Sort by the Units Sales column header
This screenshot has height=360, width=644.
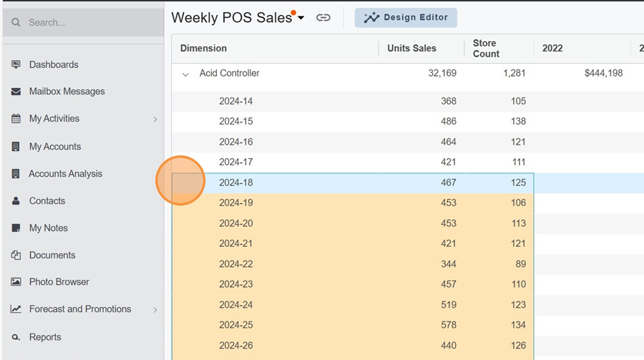411,49
